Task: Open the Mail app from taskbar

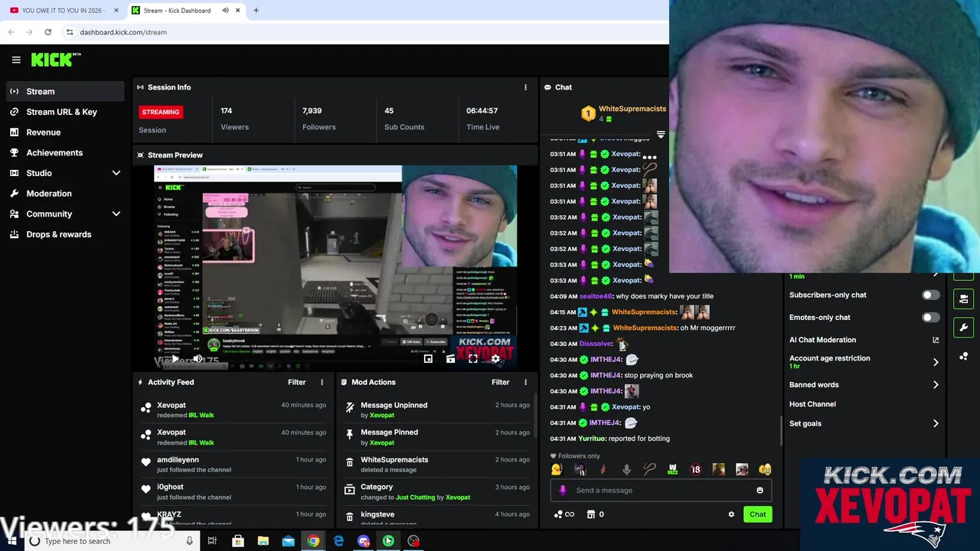Action: [x=288, y=541]
